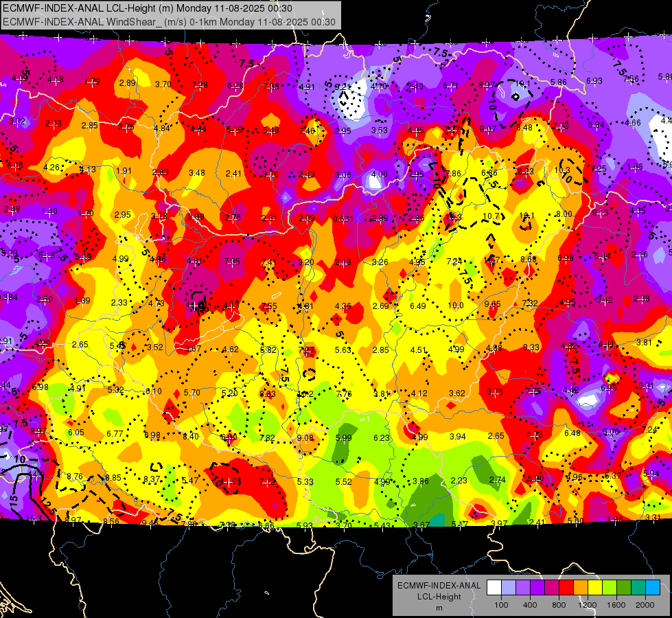Screen dimensions: 672x618
Task: Click the grid value 8.68
Action: point(529,259)
